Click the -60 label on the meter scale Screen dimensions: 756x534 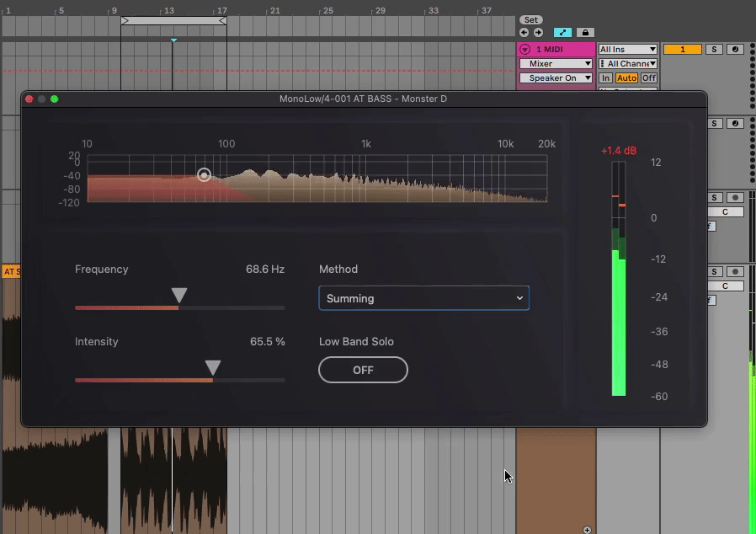click(659, 397)
